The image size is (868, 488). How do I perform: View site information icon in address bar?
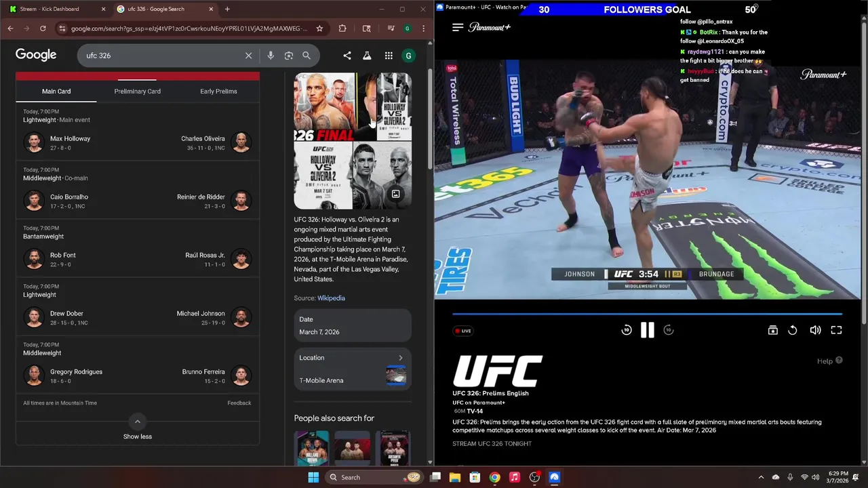point(62,28)
